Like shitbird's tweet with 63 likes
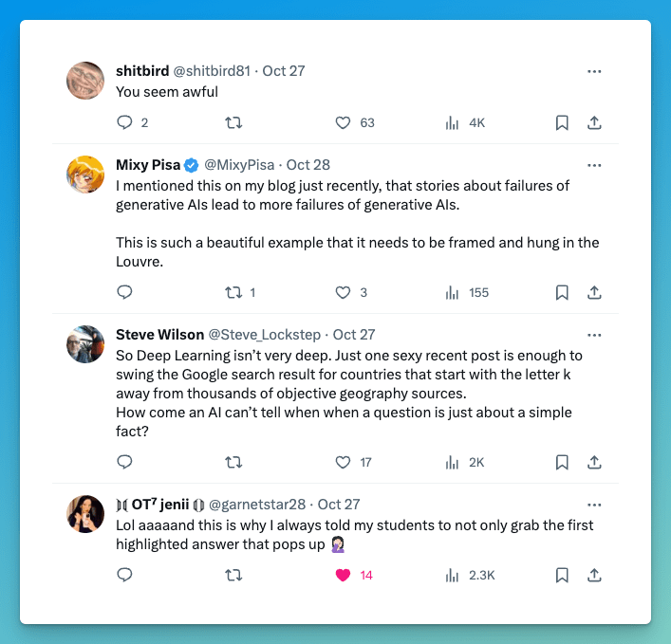This screenshot has width=671, height=644. (344, 122)
